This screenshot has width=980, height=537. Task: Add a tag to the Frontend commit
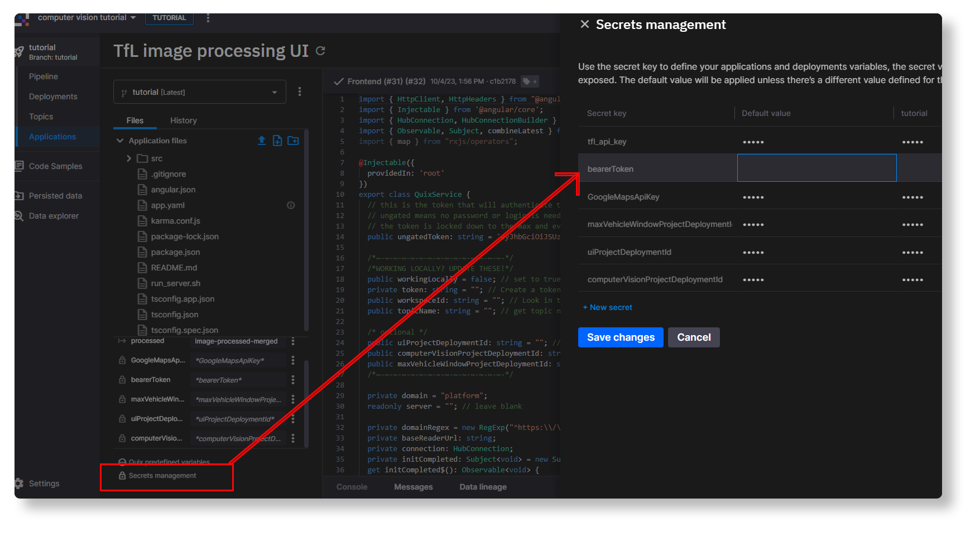point(529,81)
